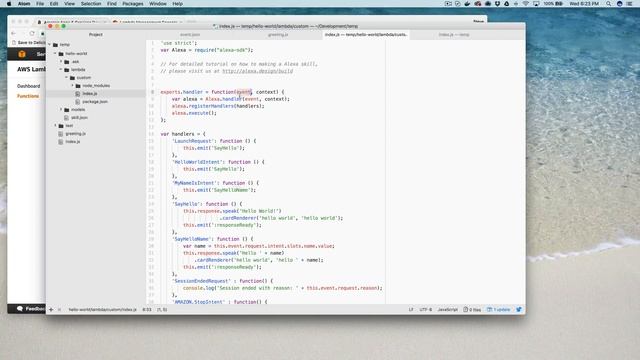Click the AirPlay display icon in menu bar

pos(536,4)
